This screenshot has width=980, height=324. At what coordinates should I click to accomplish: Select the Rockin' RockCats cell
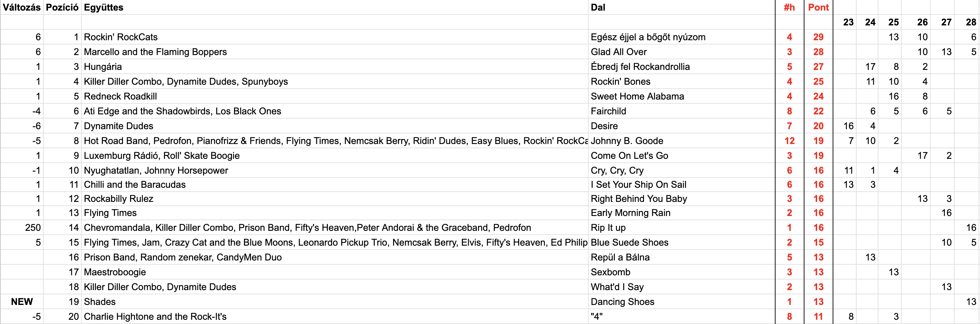point(121,37)
